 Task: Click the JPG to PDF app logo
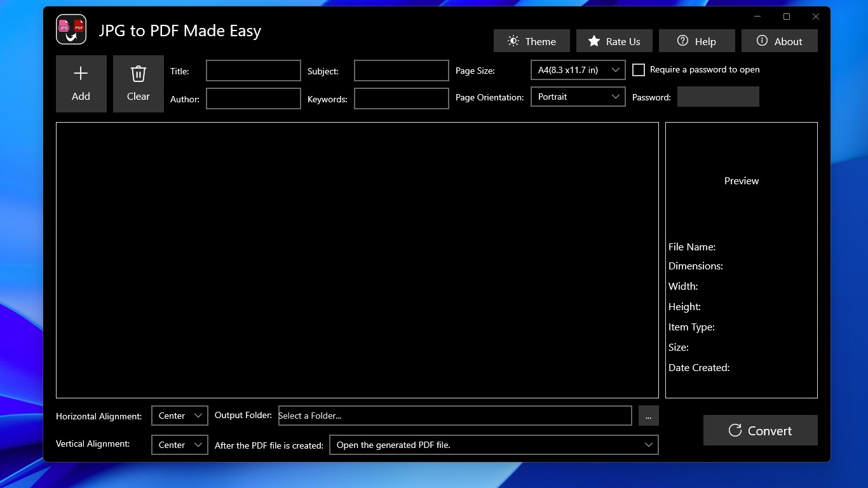tap(71, 29)
